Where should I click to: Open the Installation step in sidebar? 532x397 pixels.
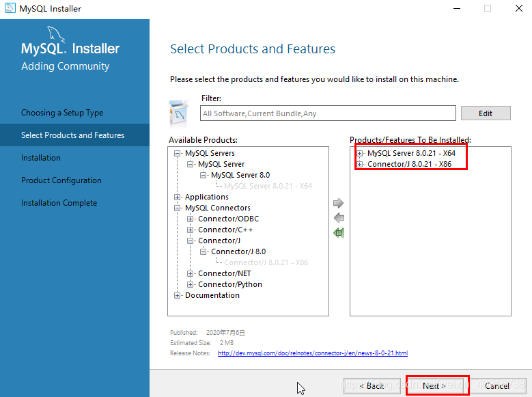click(x=41, y=158)
